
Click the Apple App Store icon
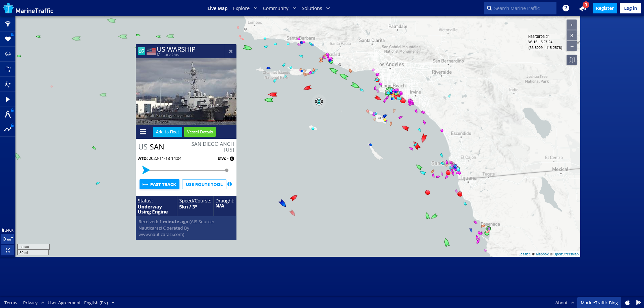click(628, 303)
